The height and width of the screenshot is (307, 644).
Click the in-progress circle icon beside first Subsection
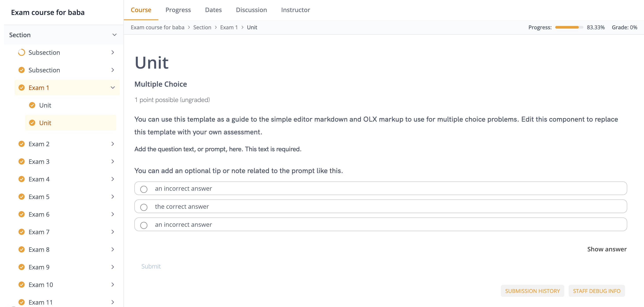pyautogui.click(x=22, y=52)
